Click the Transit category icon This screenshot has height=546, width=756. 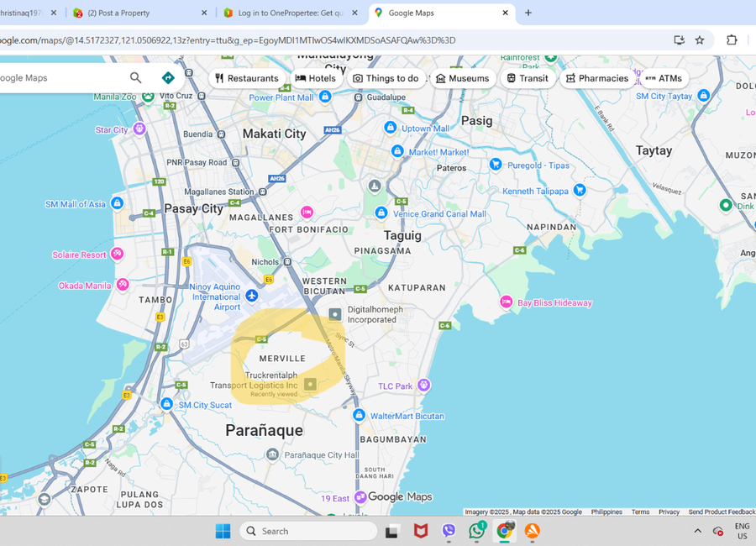(x=528, y=77)
